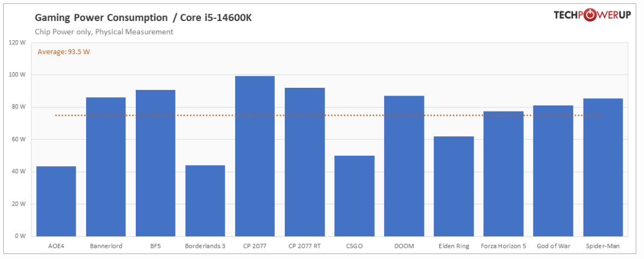This screenshot has width=644, height=259.
Task: Click the '120 W' axis label
Action: (x=18, y=43)
